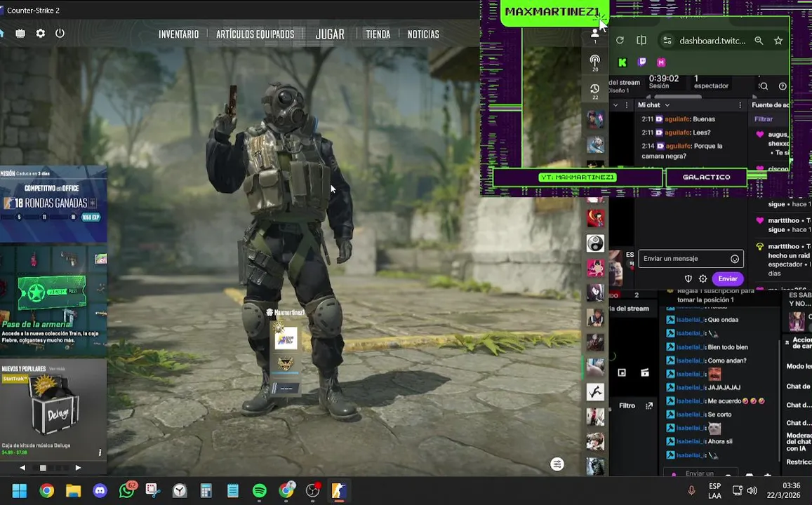812x505 pixels.
Task: Click Filtrar in the activity feed
Action: click(x=764, y=119)
